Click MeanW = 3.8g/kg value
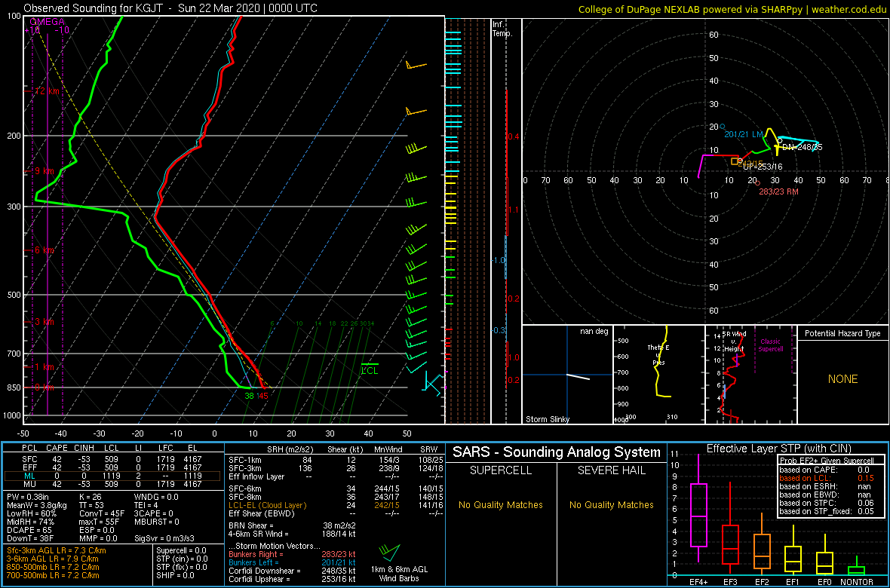Viewport: 890px width, 588px height. click(37, 506)
